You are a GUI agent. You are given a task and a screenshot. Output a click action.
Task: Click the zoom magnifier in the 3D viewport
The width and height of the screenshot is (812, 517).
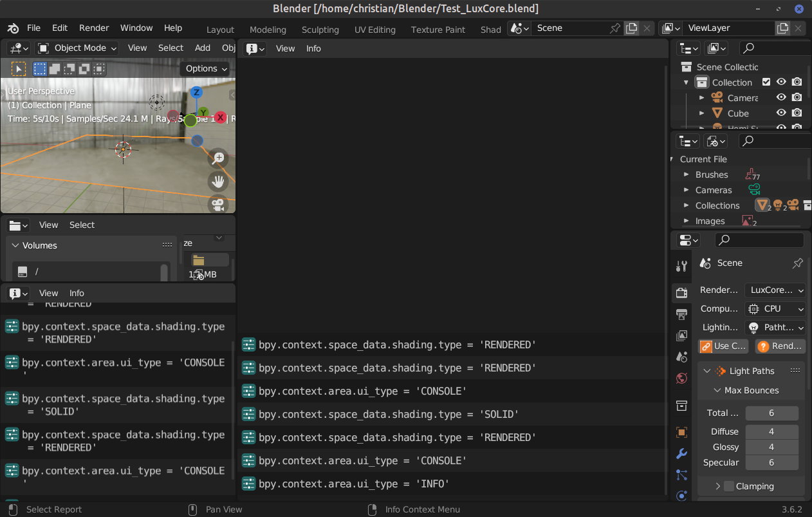tap(219, 158)
